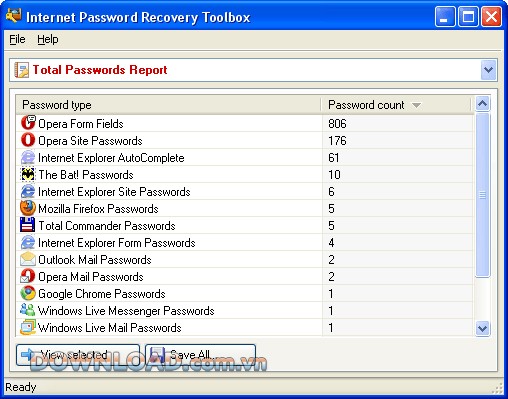Select "Mozilla Firefox Passwords" row text
This screenshot has height=399, width=508.
(98, 209)
